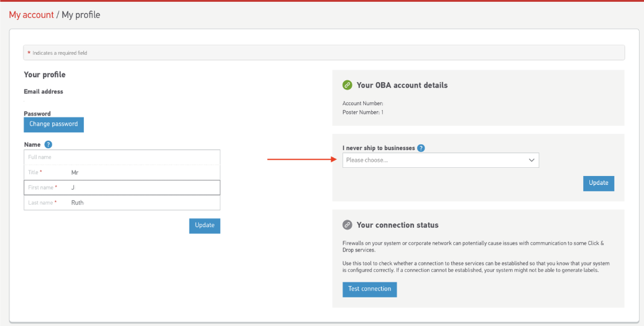Click the required field notice banner
Image resolution: width=644 pixels, height=326 pixels.
click(324, 53)
